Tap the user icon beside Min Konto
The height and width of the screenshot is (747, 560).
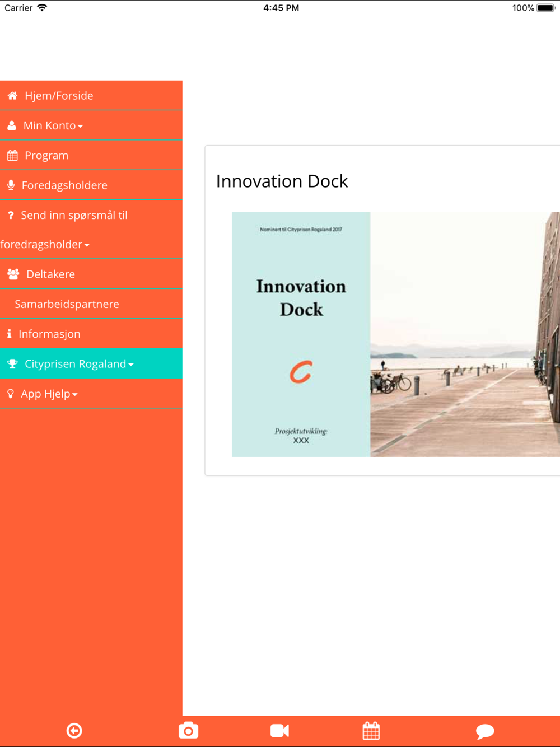point(12,125)
